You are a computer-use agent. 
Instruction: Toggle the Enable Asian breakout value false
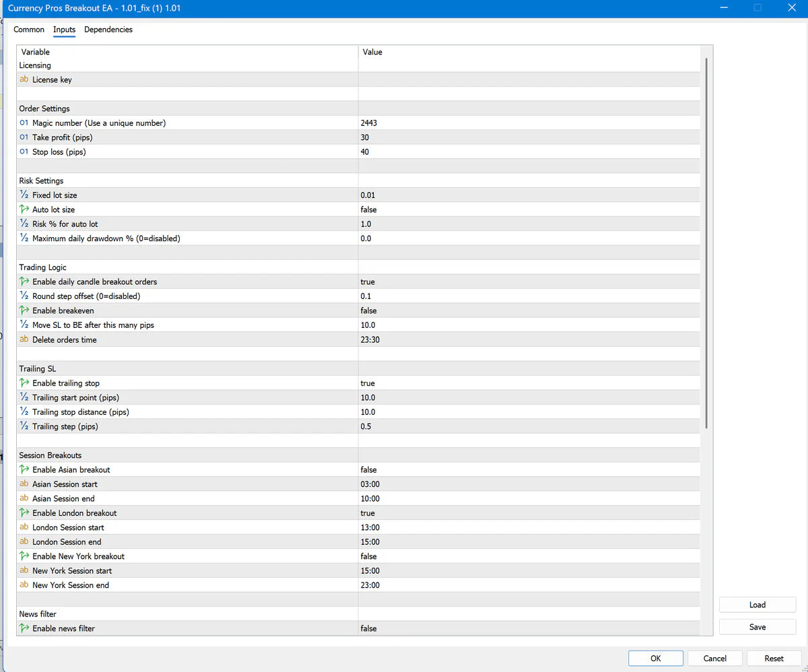pyautogui.click(x=368, y=470)
